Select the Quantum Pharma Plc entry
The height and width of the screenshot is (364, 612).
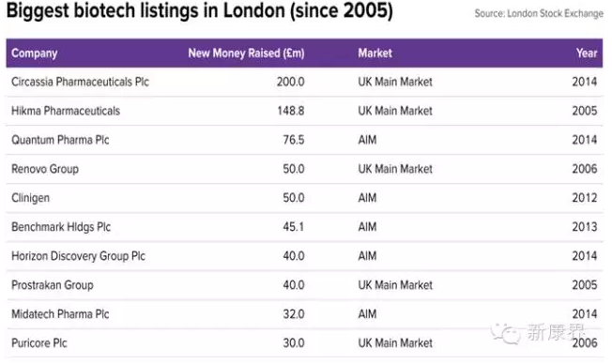coord(60,140)
